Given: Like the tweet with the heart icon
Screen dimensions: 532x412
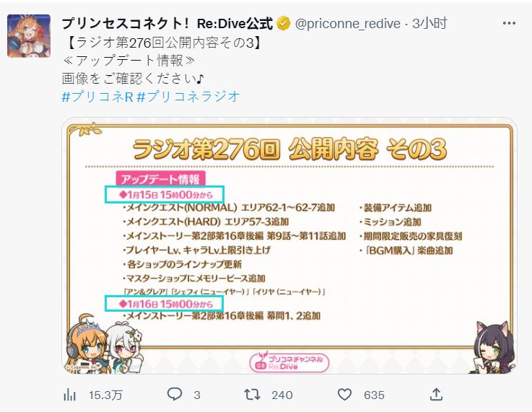Looking at the screenshot, I should pyautogui.click(x=344, y=395).
